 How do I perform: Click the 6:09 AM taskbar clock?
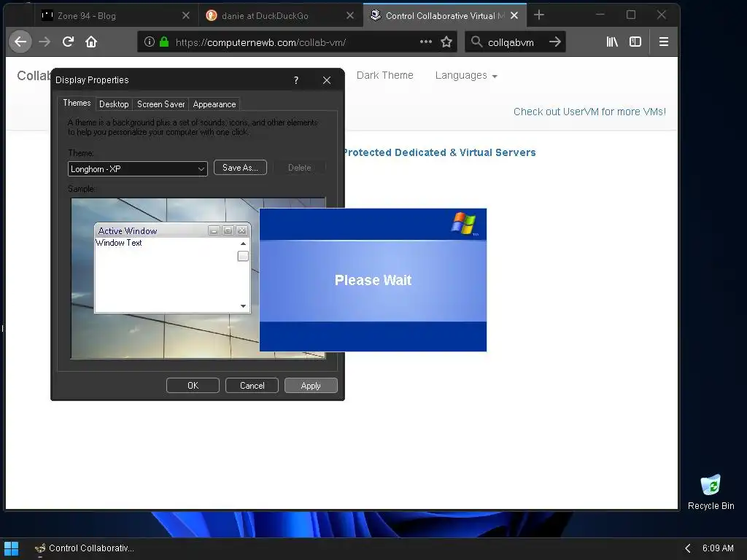point(718,548)
